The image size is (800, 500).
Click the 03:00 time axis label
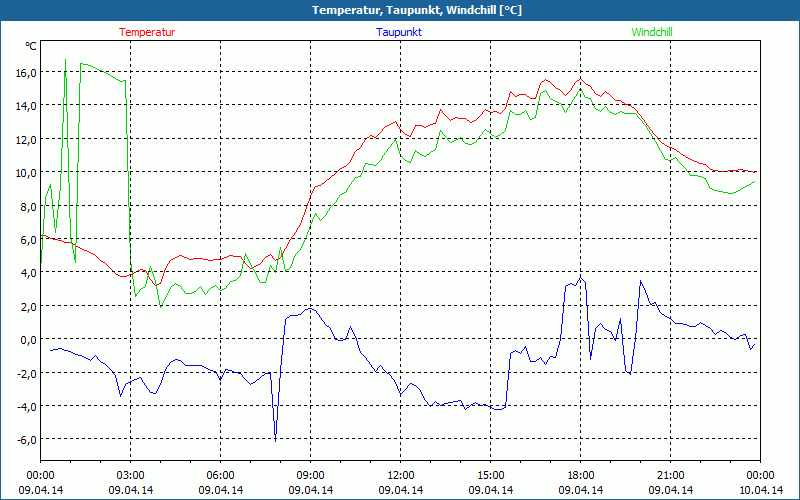pyautogui.click(x=131, y=476)
